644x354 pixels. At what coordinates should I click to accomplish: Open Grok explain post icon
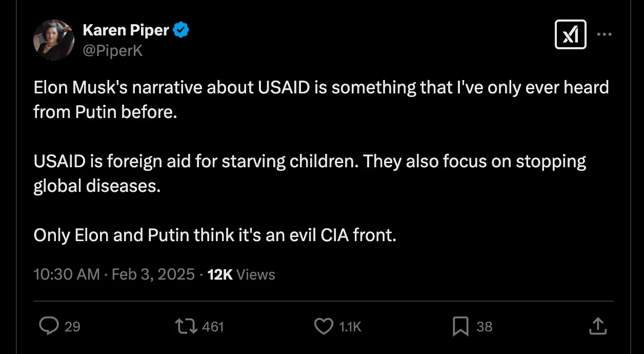(570, 35)
